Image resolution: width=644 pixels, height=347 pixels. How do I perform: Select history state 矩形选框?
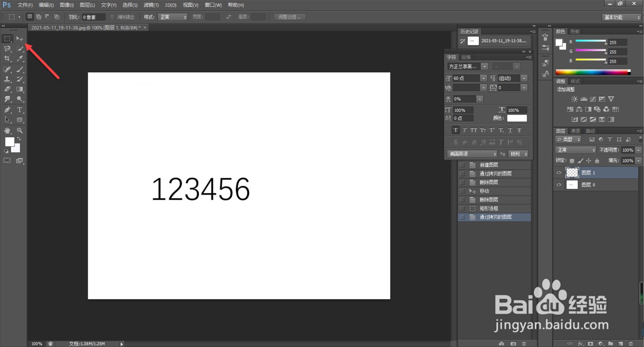pyautogui.click(x=494, y=209)
